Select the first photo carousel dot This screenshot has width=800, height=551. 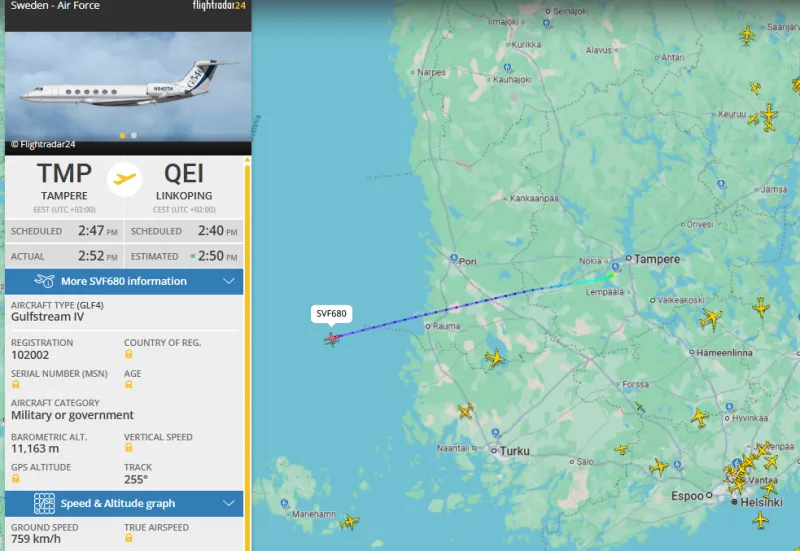coord(122,135)
